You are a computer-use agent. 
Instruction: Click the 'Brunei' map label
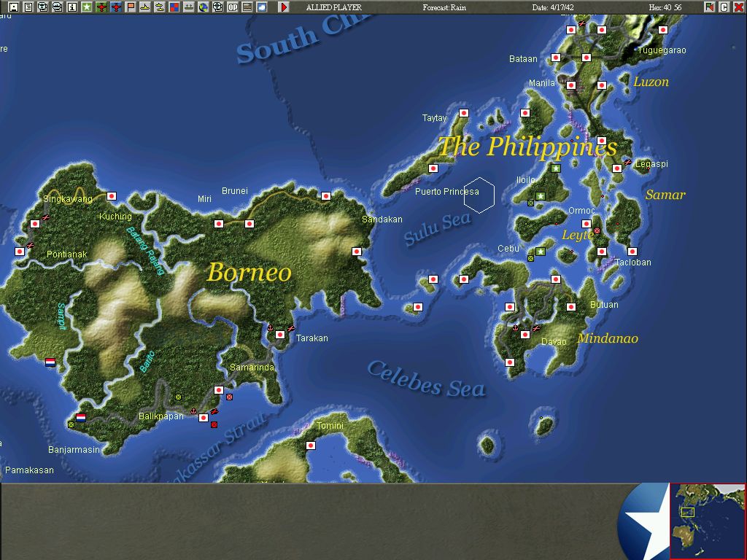pos(235,191)
